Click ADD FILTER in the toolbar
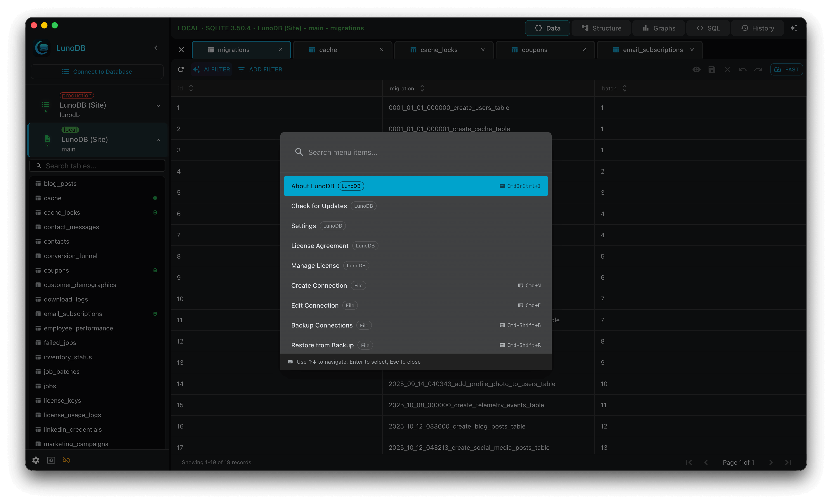Image resolution: width=832 pixels, height=504 pixels. (x=260, y=69)
